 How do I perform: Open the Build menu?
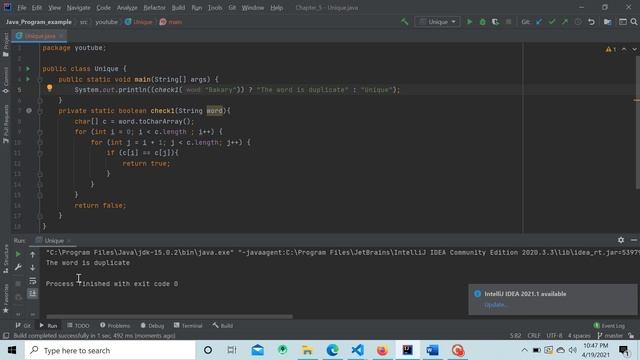point(178,8)
